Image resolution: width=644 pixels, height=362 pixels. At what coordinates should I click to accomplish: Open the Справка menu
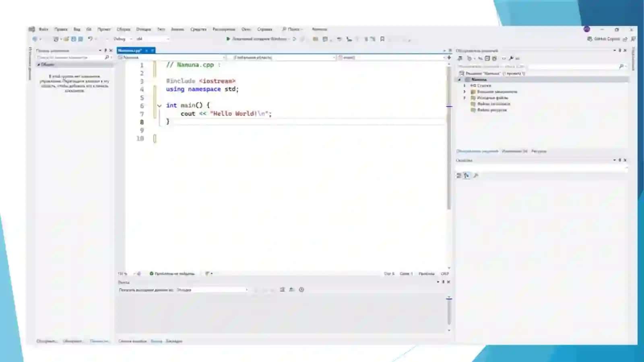coord(264,29)
